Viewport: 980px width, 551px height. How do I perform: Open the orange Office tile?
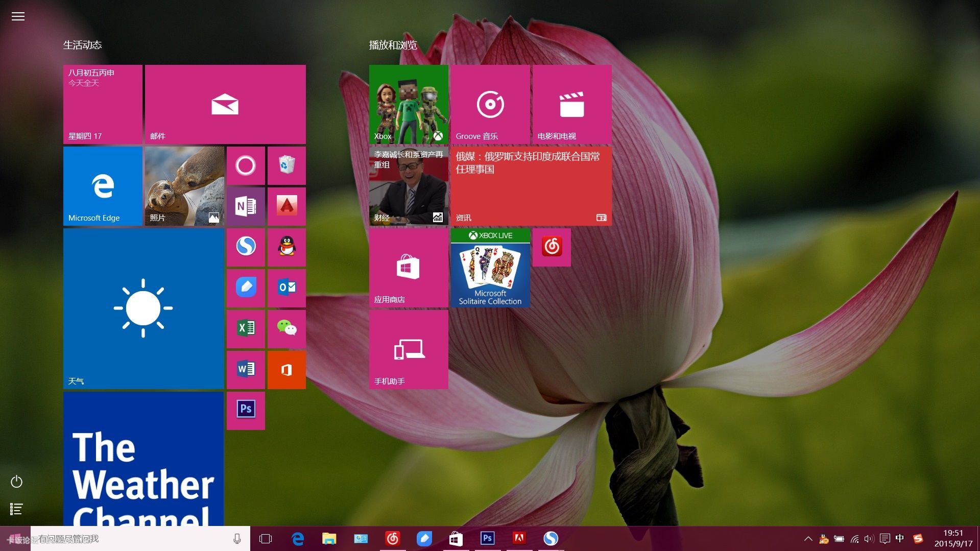click(286, 370)
